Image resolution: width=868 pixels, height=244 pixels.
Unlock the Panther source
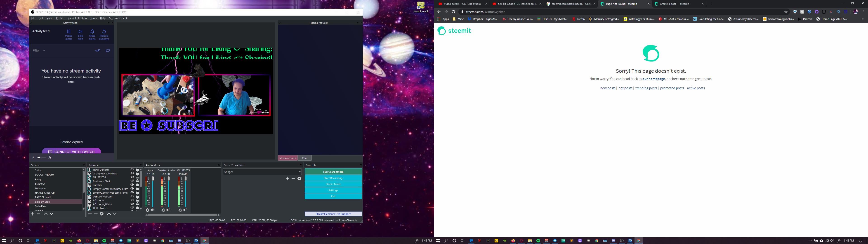point(137,185)
